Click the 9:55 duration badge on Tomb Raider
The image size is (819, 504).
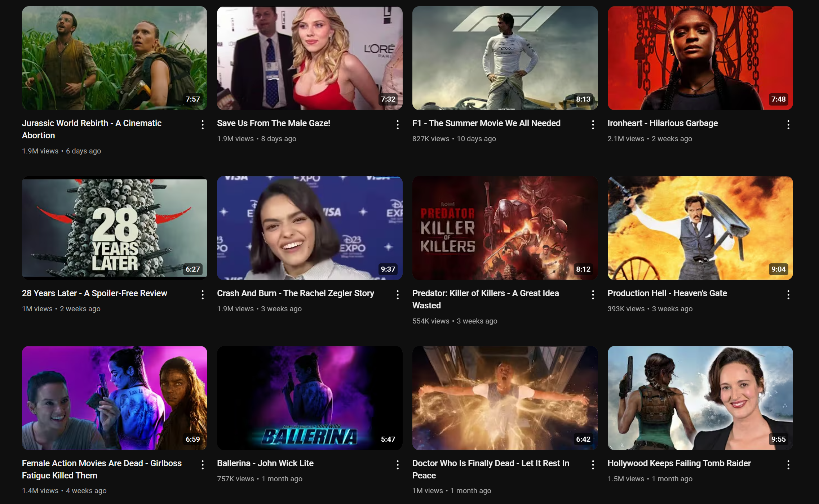click(x=779, y=439)
